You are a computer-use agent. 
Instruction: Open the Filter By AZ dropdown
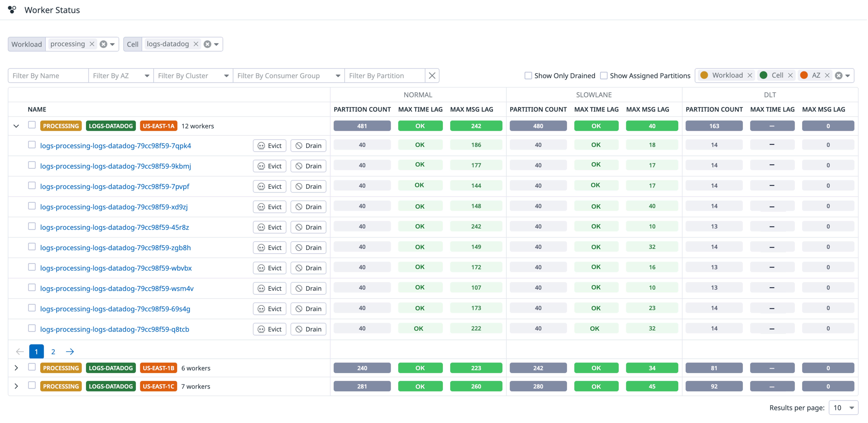tap(147, 76)
